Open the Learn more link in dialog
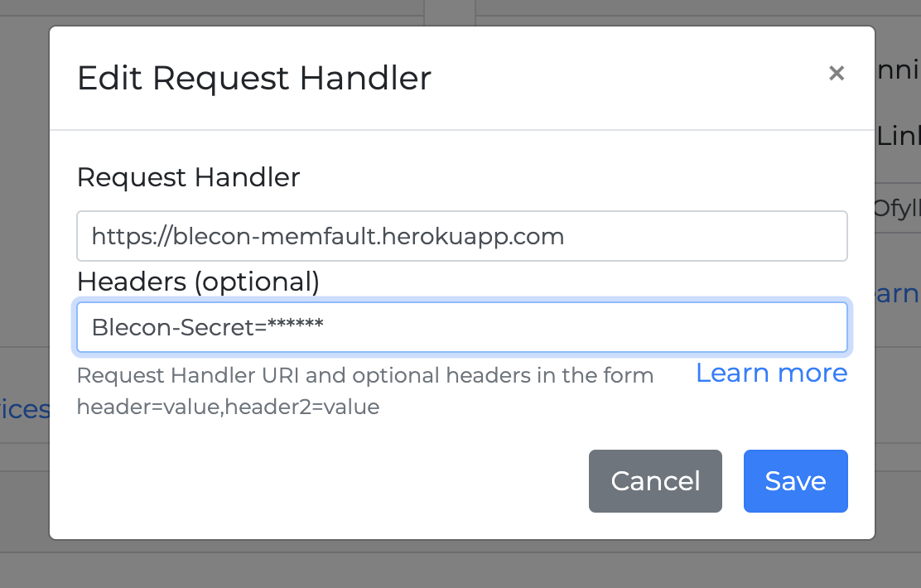The image size is (921, 588). pos(771,374)
